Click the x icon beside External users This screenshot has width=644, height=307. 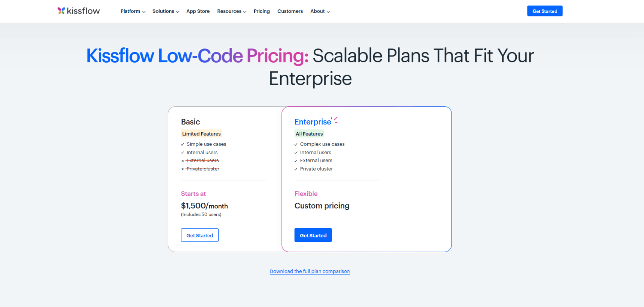182,161
